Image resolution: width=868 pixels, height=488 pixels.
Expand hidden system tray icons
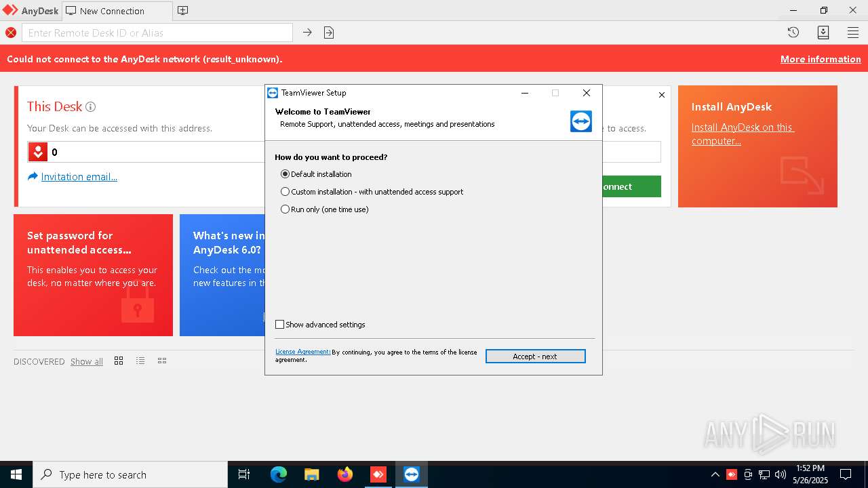715,474
